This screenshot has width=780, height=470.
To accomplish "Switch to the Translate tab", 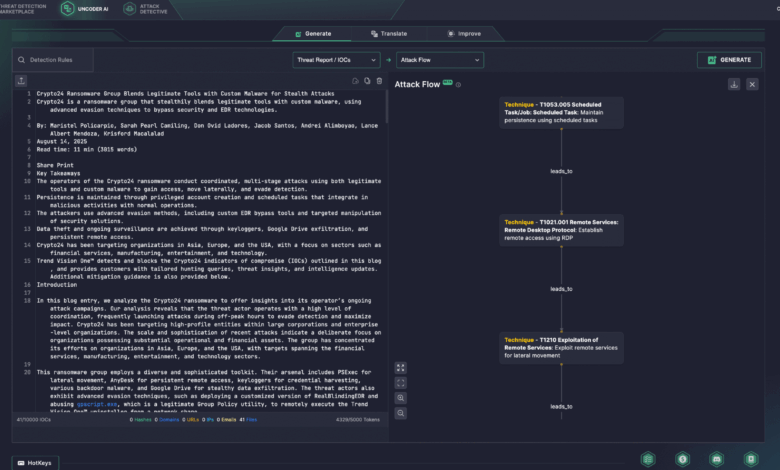I will click(389, 34).
